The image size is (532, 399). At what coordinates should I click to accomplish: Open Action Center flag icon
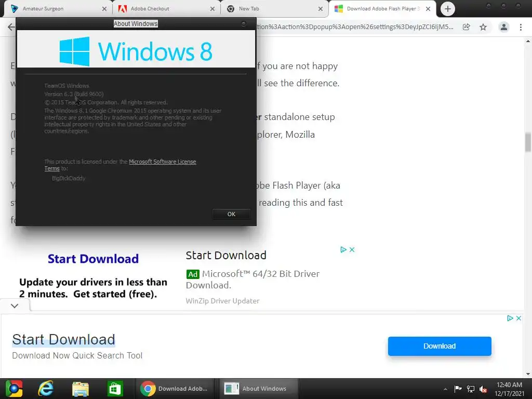click(458, 389)
